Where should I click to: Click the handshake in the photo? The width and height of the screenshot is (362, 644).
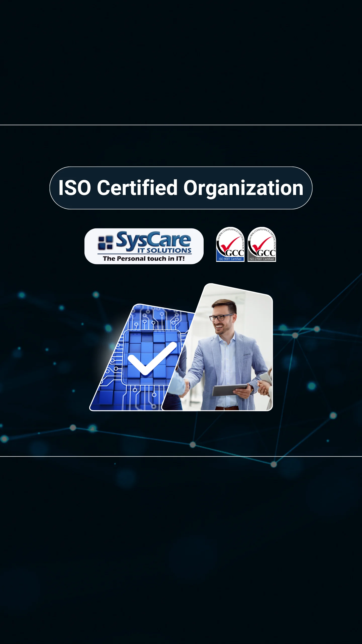186,385
